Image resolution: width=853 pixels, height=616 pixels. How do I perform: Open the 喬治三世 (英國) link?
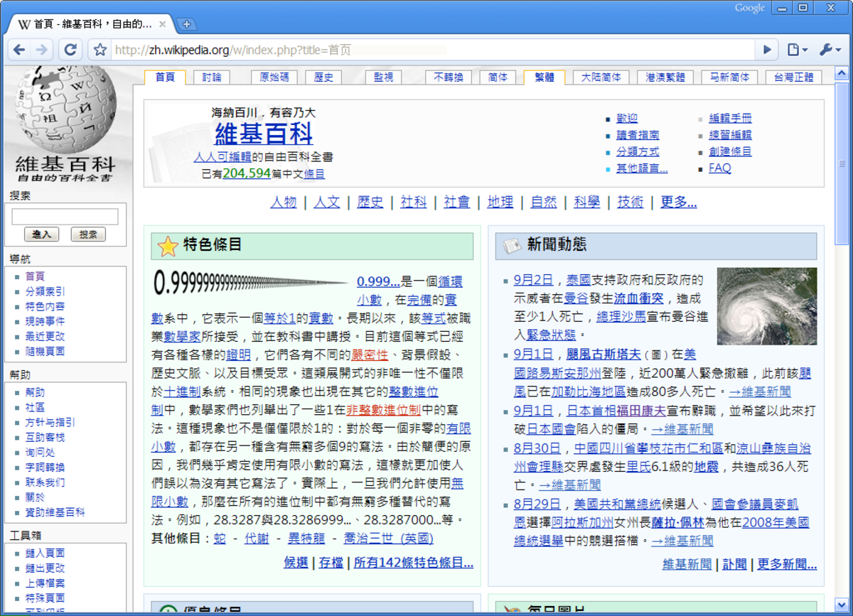click(388, 539)
